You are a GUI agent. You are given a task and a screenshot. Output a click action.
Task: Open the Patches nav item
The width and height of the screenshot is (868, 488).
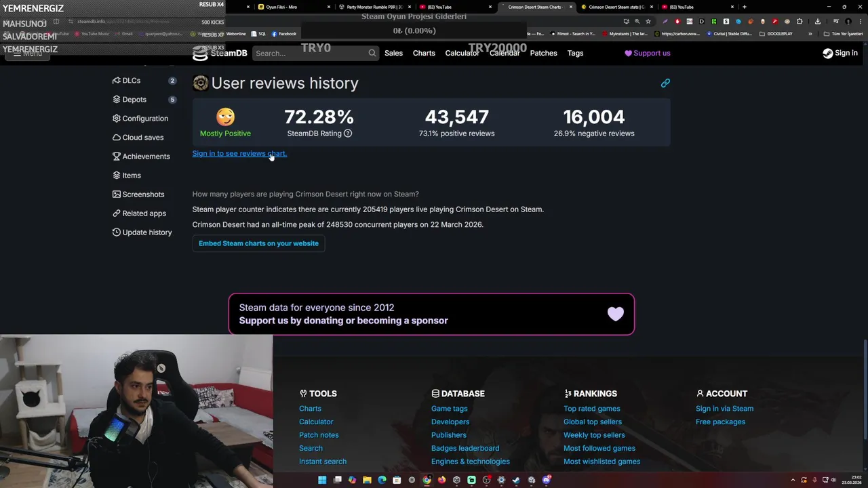543,53
